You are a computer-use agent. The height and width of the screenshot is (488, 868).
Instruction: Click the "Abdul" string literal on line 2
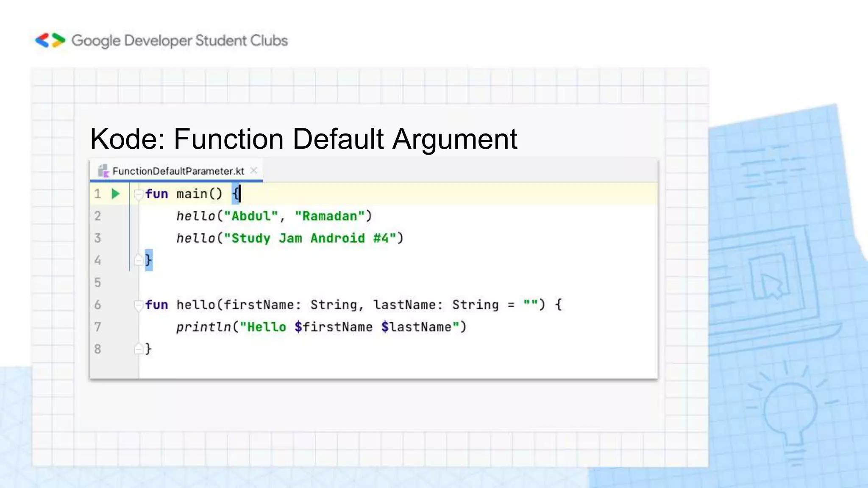click(251, 216)
